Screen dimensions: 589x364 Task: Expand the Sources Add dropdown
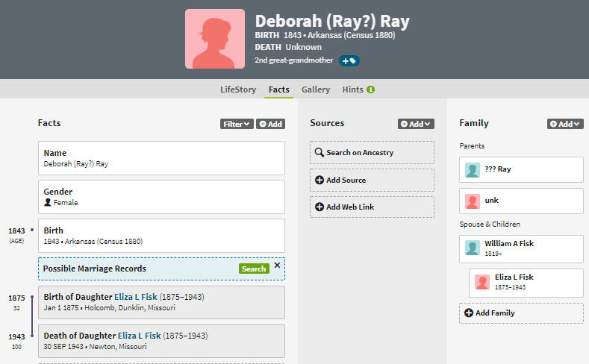pos(416,125)
